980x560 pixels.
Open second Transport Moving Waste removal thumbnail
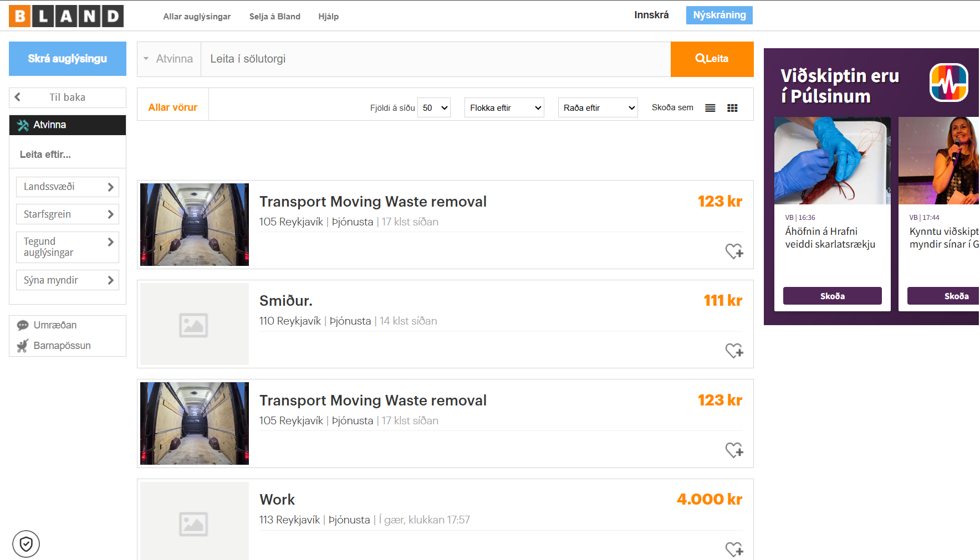195,423
